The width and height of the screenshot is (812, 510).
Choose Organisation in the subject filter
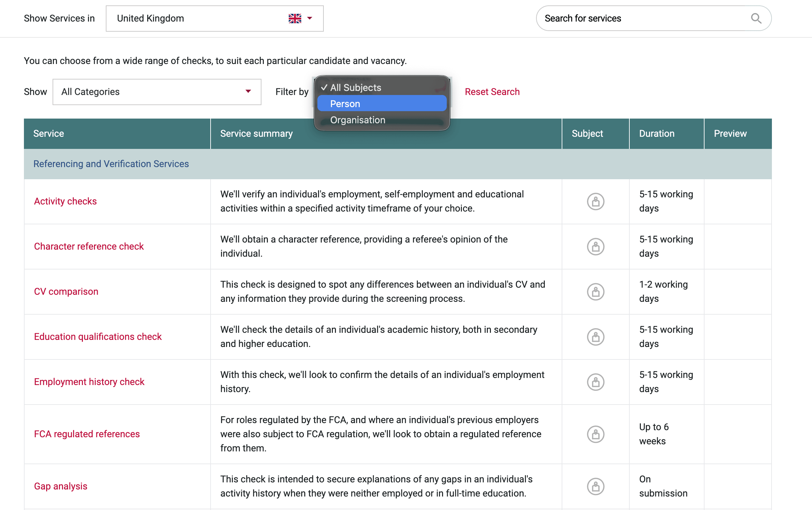click(382, 120)
